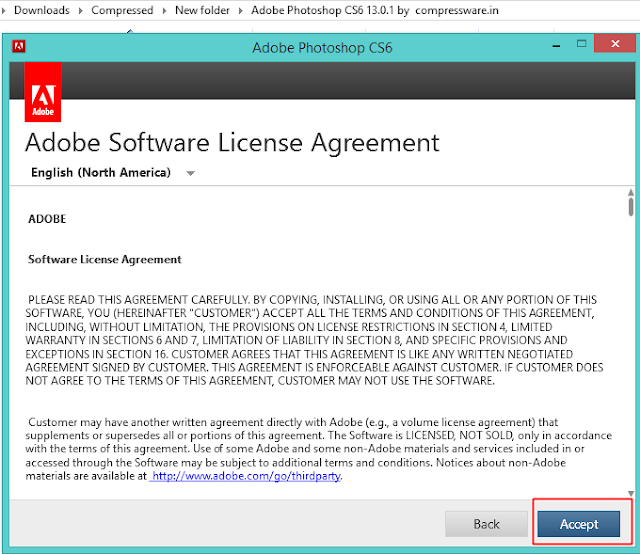Select Adobe Photoshop CS6 13.0.1 breadcrumb folder

tap(375, 10)
